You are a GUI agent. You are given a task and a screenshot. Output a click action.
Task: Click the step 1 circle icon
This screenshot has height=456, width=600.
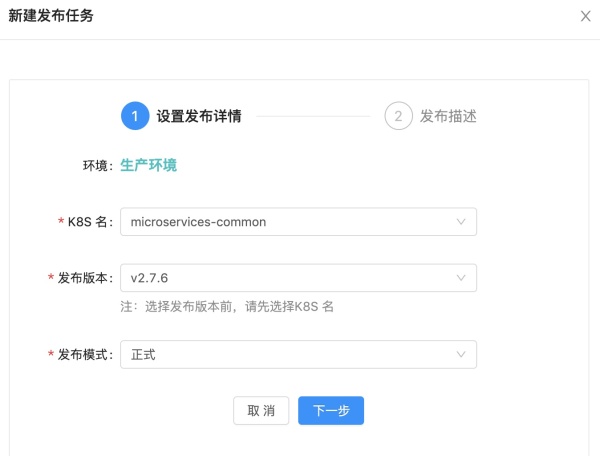pyautogui.click(x=135, y=116)
